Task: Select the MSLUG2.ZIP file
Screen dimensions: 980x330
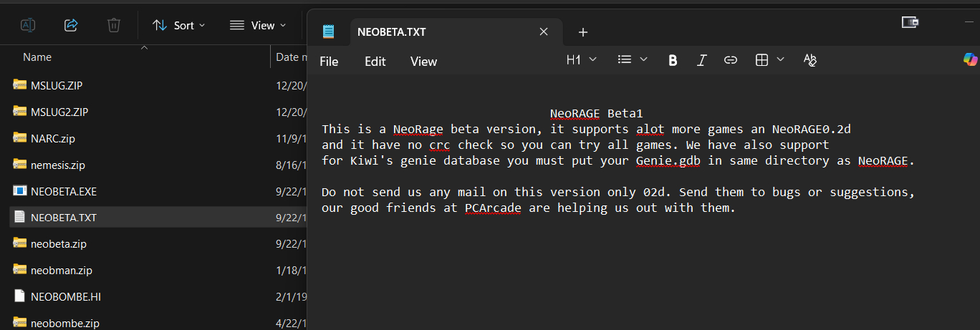Action: point(59,112)
